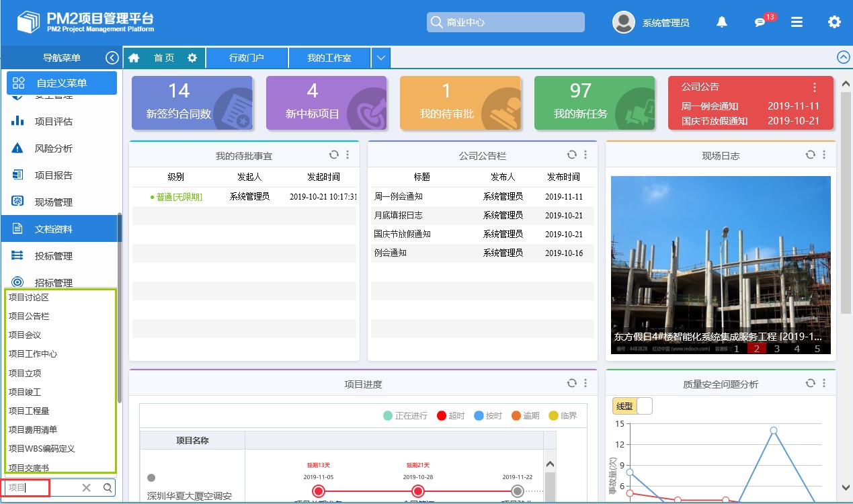
Task: Click the search magnifier in menu search
Action: (x=108, y=488)
